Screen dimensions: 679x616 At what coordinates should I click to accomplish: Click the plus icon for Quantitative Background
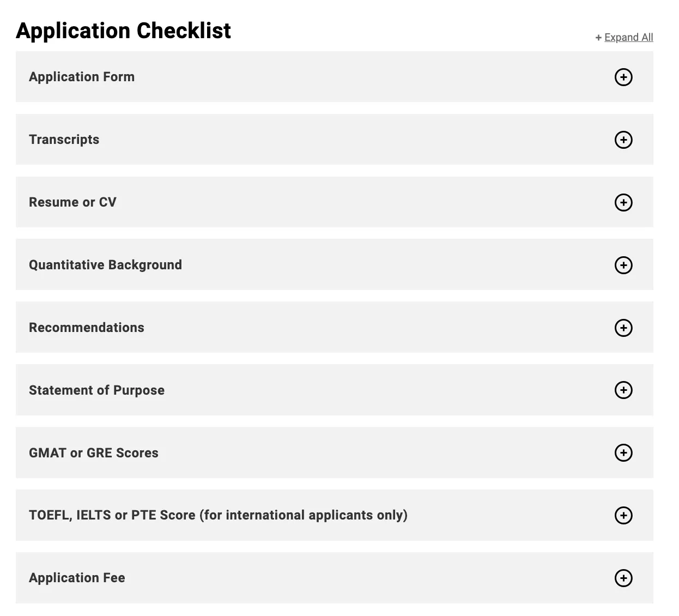(623, 265)
